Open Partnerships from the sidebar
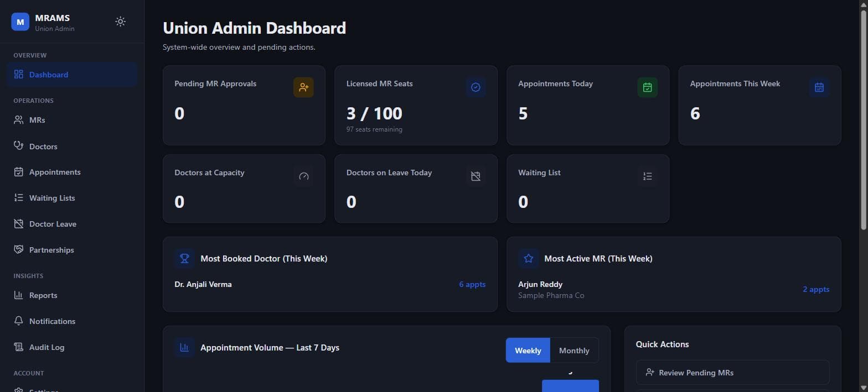868x392 pixels. [x=72, y=250]
